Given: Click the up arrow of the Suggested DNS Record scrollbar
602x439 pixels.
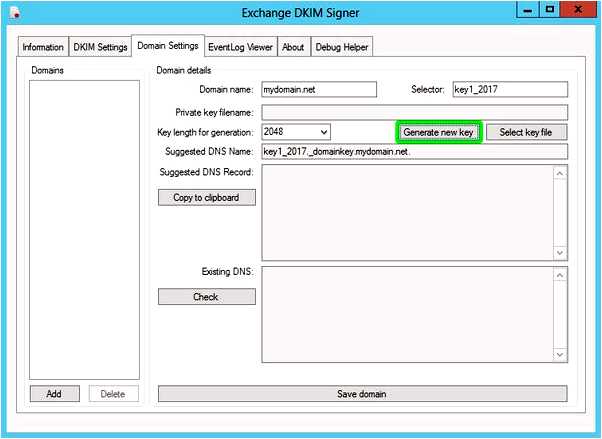Looking at the screenshot, I should coord(560,173).
